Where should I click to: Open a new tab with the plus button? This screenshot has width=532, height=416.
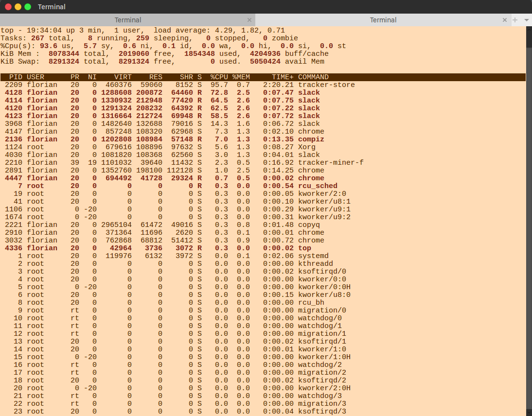point(515,20)
